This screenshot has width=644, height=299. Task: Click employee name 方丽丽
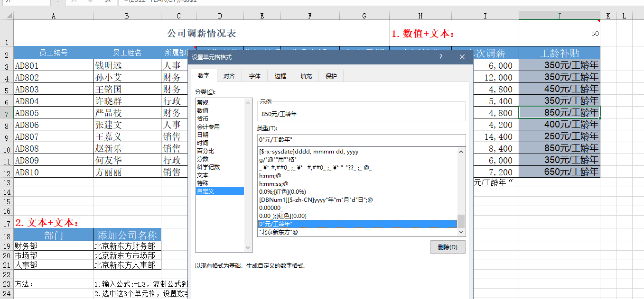[x=127, y=172]
